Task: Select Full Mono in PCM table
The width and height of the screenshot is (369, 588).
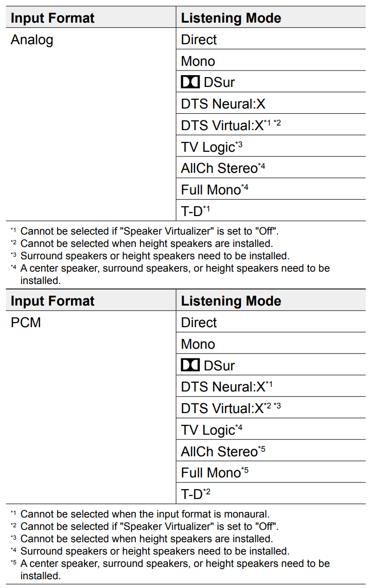Action: (271, 472)
